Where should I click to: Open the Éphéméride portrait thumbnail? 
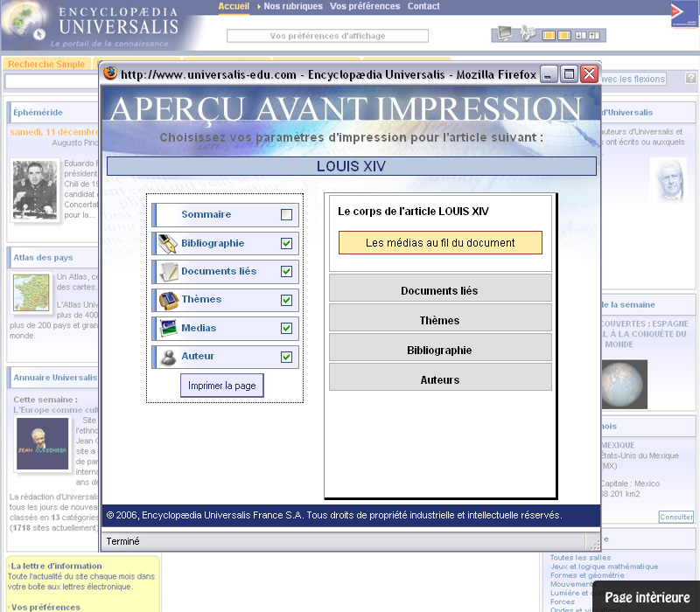point(35,190)
